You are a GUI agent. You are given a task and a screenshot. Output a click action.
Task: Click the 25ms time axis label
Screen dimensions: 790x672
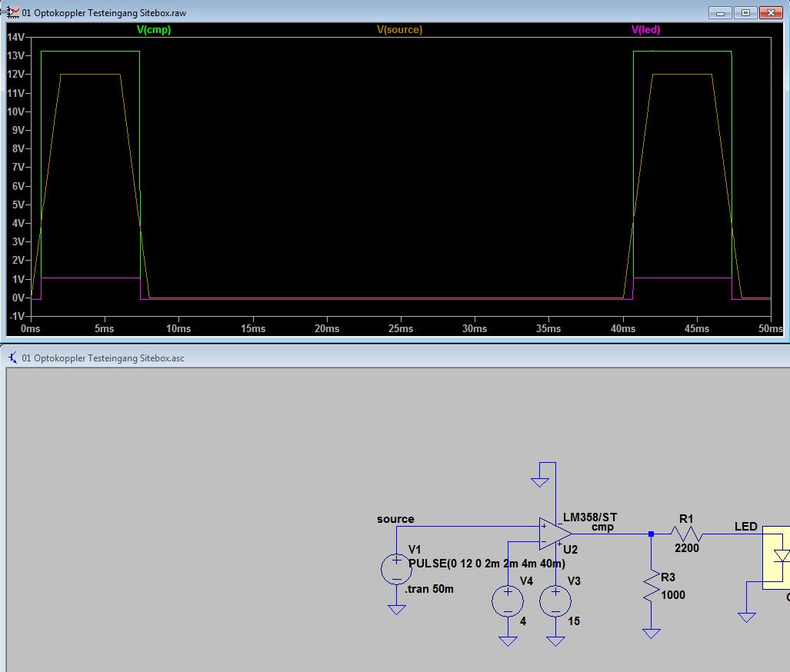tap(401, 328)
